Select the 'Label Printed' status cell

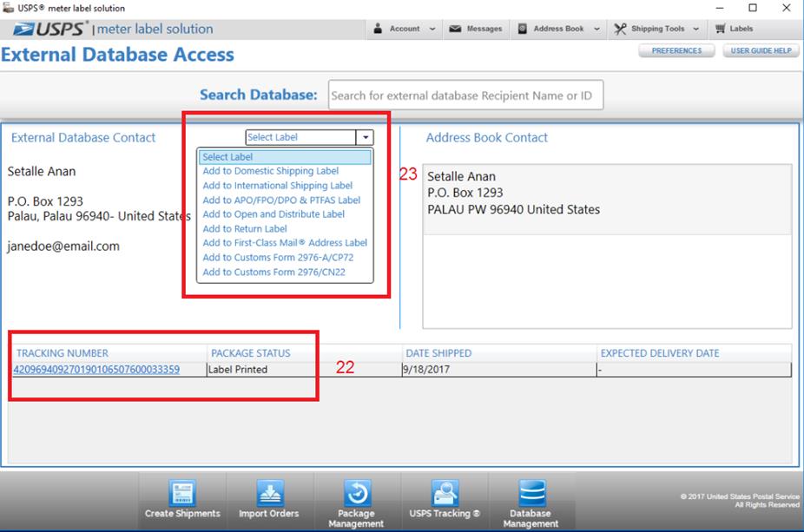[304, 370]
